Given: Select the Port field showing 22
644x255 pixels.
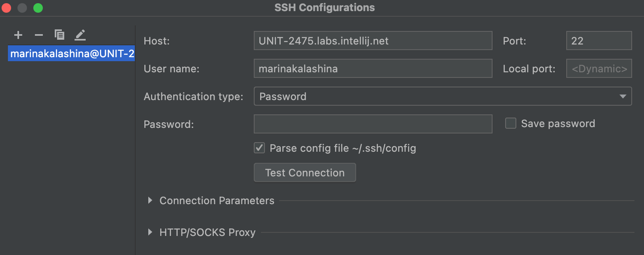Looking at the screenshot, I should coord(599,41).
